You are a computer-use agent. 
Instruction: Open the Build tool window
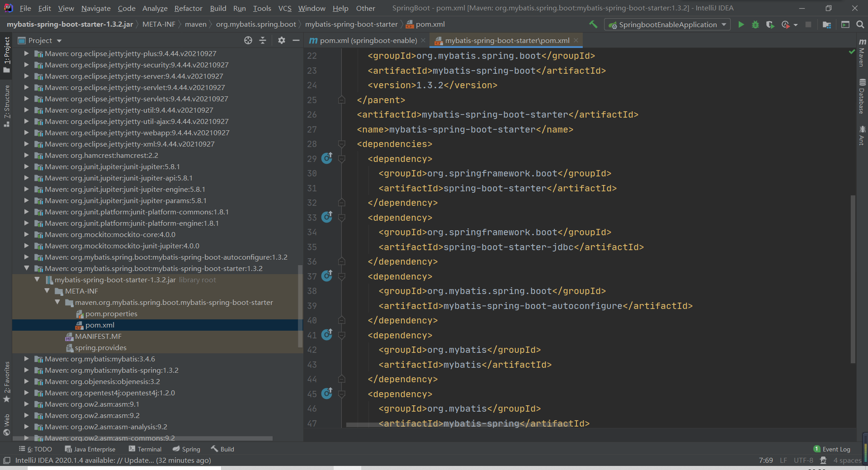coord(222,449)
